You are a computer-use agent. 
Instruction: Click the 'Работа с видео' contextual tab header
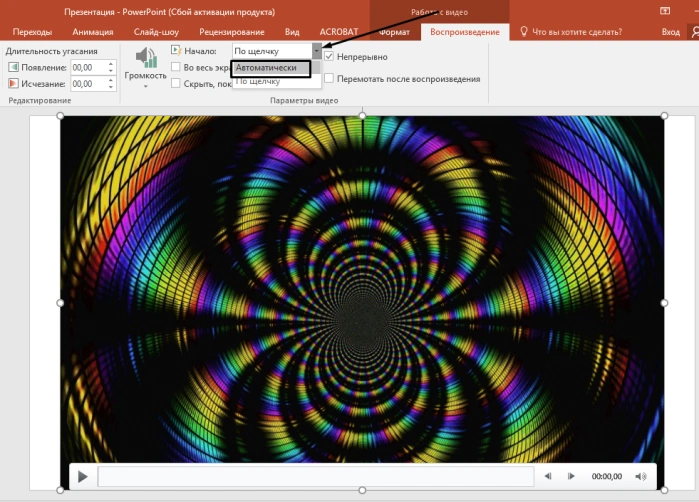(x=440, y=12)
